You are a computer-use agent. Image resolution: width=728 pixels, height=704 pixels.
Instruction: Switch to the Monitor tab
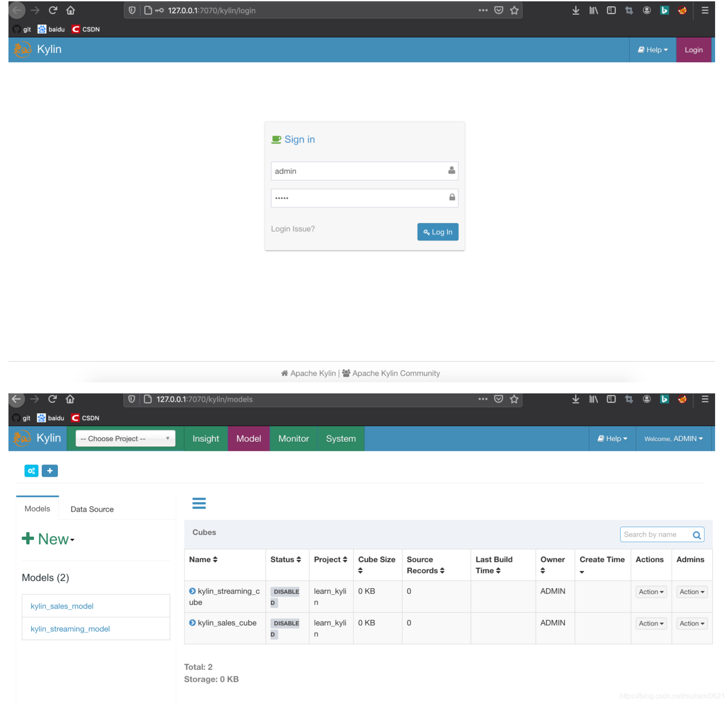click(x=294, y=439)
